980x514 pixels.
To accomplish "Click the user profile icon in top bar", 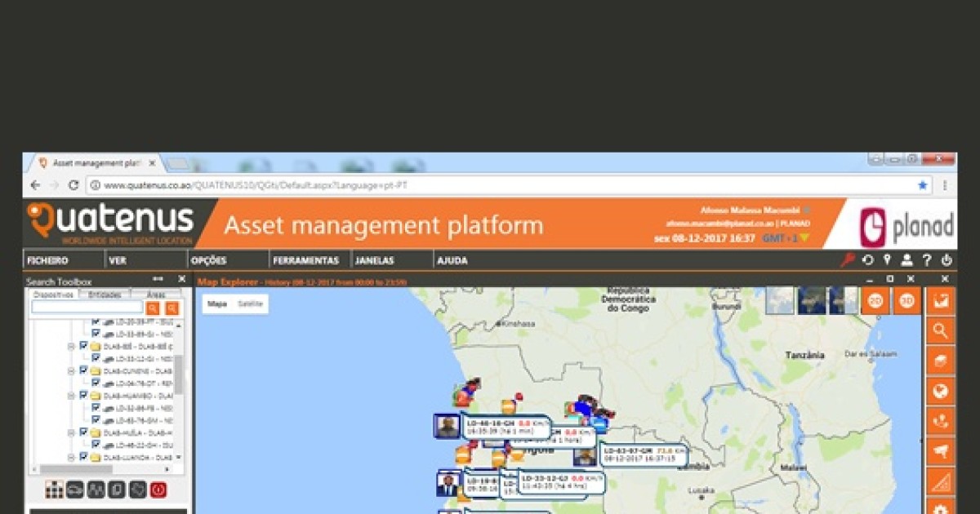I will tap(906, 260).
